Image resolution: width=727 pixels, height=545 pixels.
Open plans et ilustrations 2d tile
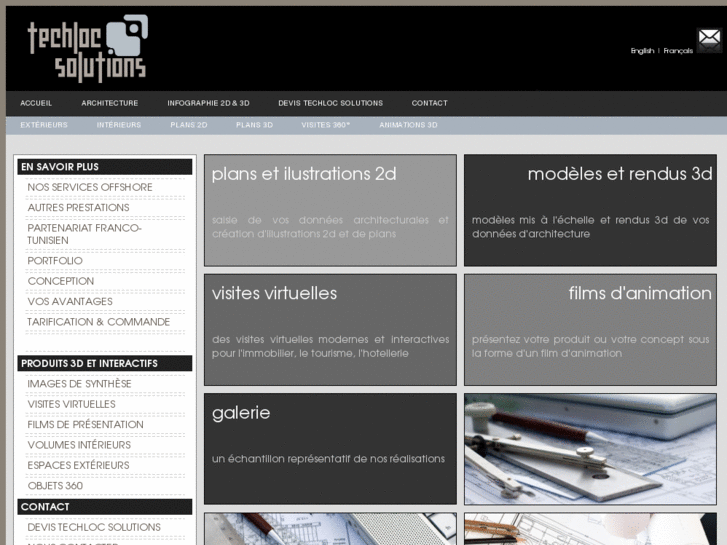click(330, 210)
